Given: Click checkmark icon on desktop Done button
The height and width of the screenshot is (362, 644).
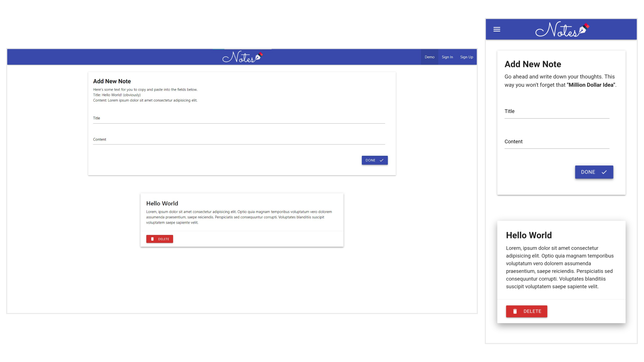Looking at the screenshot, I should 381,160.
